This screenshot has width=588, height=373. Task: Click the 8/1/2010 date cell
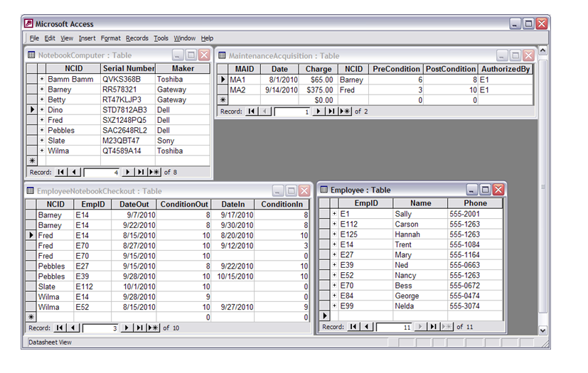pyautogui.click(x=279, y=80)
